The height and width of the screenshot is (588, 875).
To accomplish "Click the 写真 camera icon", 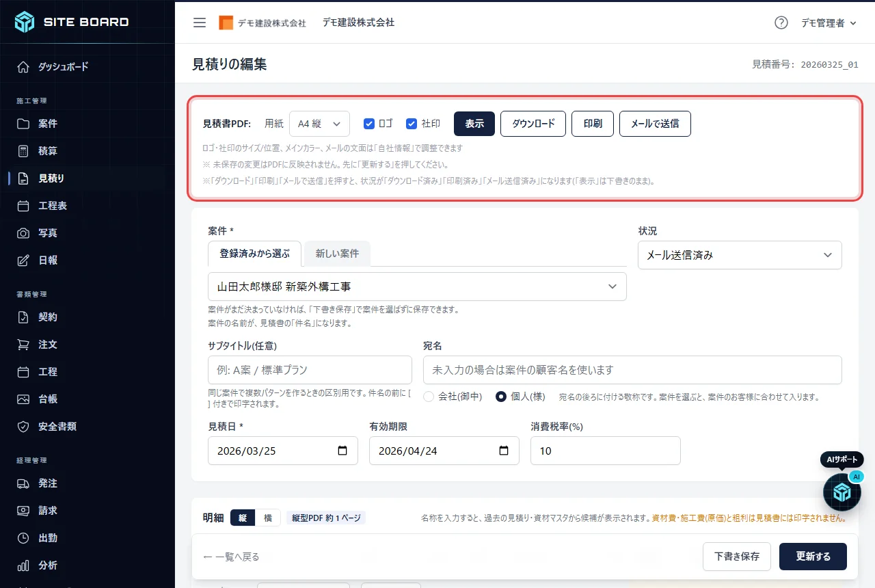I will click(23, 233).
